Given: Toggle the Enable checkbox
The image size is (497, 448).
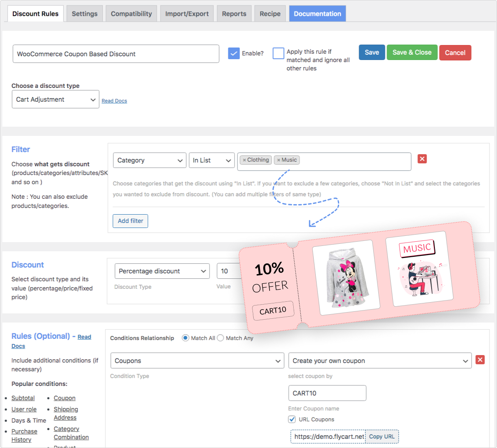Looking at the screenshot, I should [234, 53].
